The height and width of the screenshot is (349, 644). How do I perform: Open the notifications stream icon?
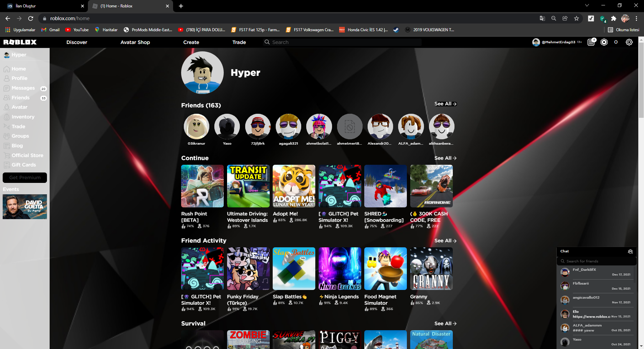point(591,42)
